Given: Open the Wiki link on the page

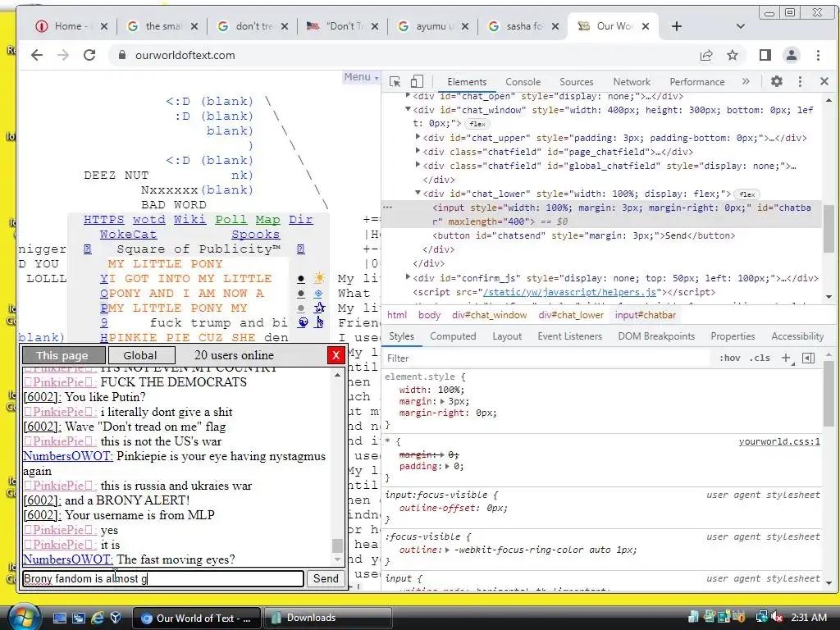Looking at the screenshot, I should pyautogui.click(x=189, y=220).
